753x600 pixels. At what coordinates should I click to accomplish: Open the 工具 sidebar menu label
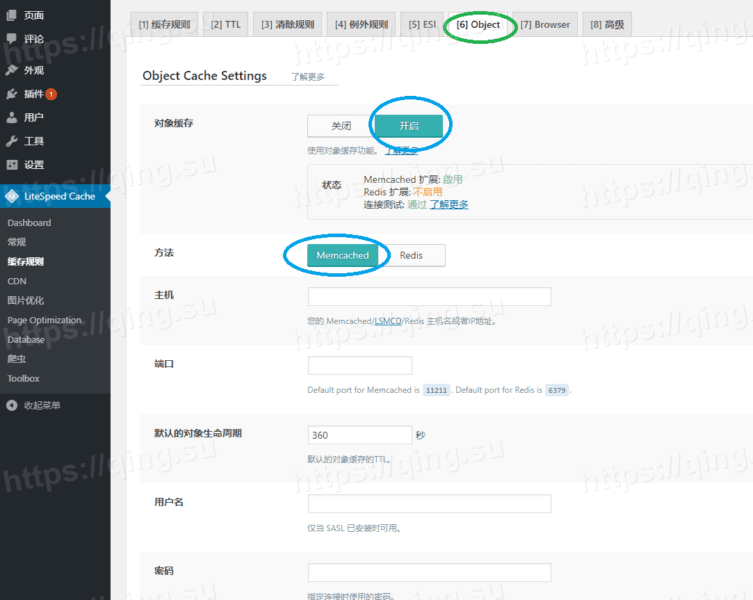[34, 141]
